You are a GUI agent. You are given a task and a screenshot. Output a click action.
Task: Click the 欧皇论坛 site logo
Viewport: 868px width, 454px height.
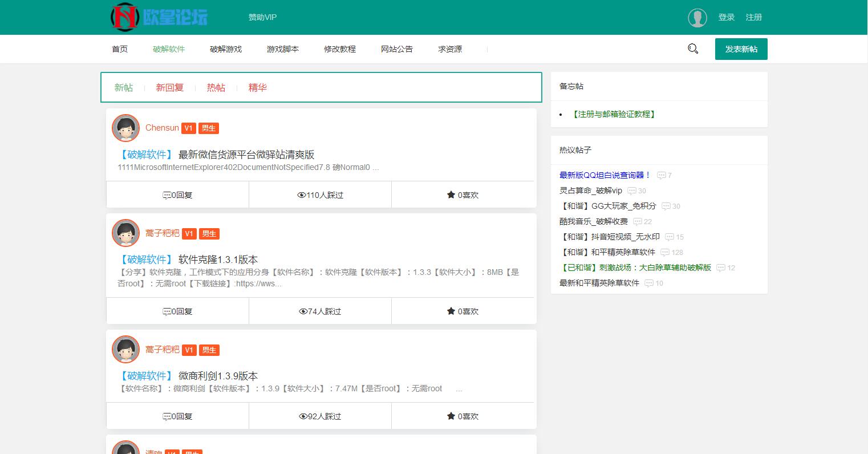(x=158, y=17)
